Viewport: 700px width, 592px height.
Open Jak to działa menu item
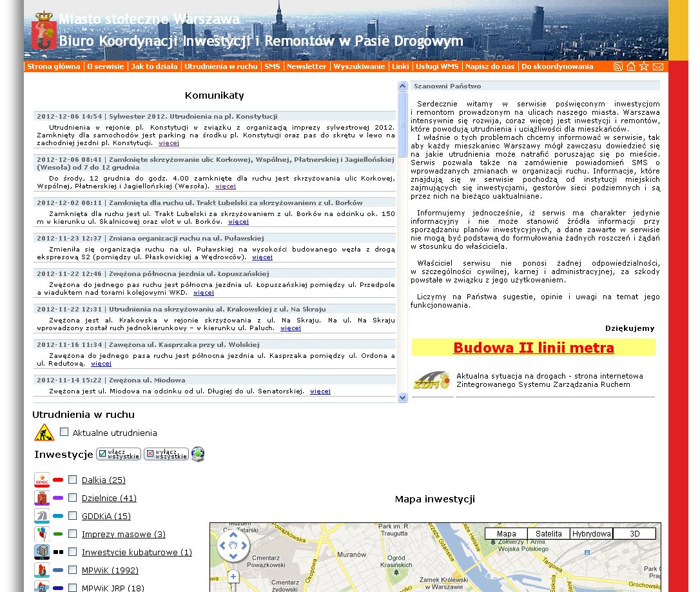coord(154,66)
